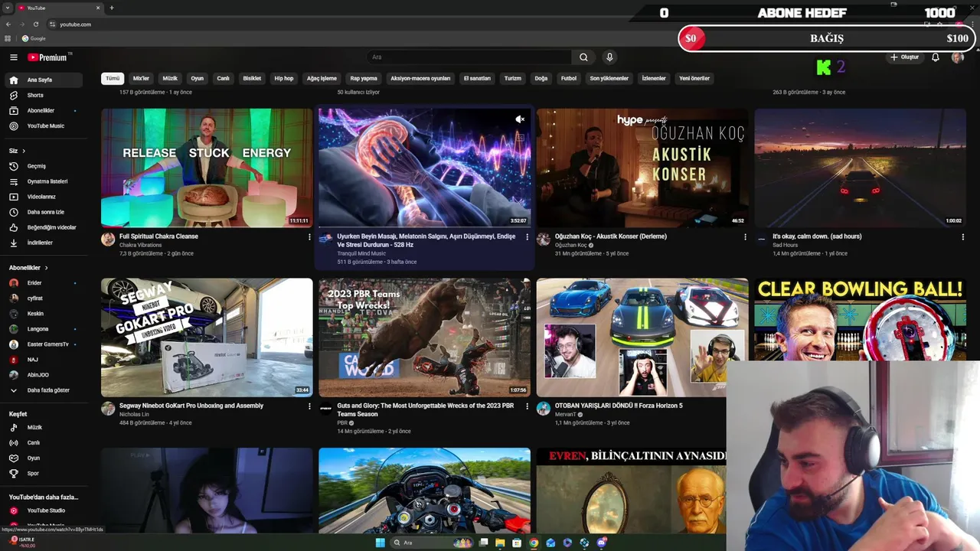
Task: Open Oyun under Keşfet
Action: click(44, 458)
